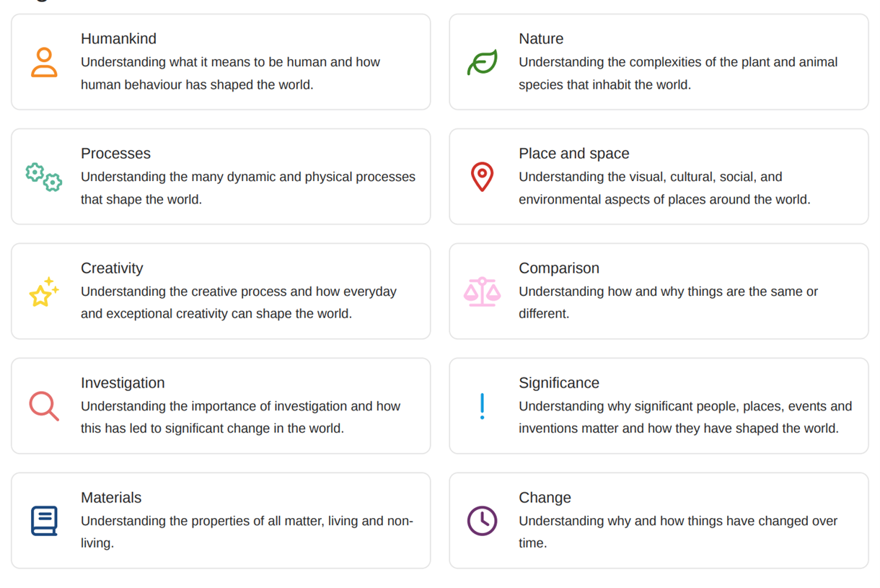Select the blue exclamation mark icon
Screen dimensions: 880x588
point(482,406)
